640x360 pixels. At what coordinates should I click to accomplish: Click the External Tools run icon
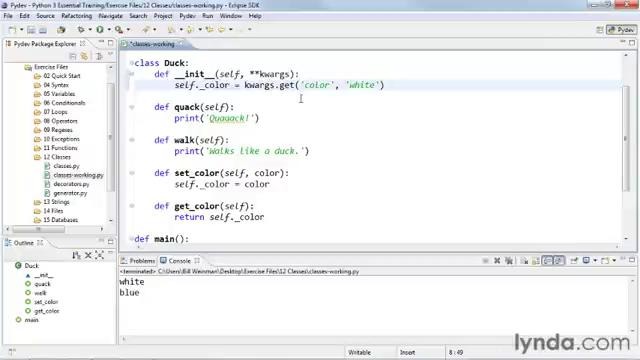coord(119,30)
